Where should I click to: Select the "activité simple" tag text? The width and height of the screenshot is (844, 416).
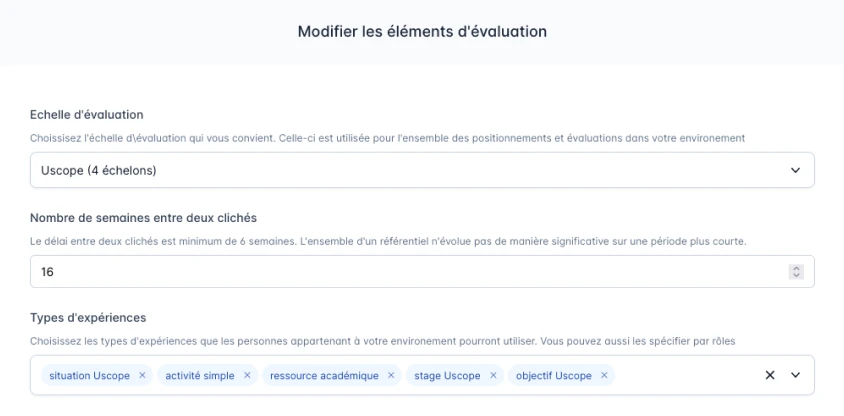[x=200, y=376]
